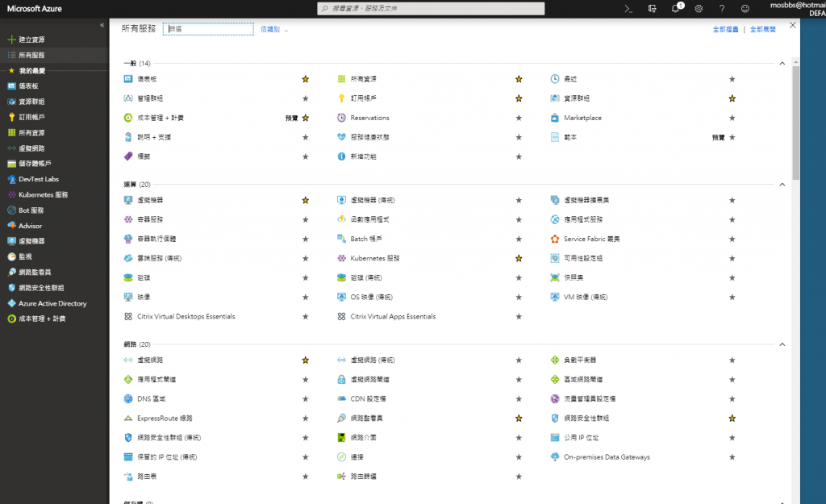Click the Advisor sidebar icon
The width and height of the screenshot is (826, 504).
pos(11,226)
